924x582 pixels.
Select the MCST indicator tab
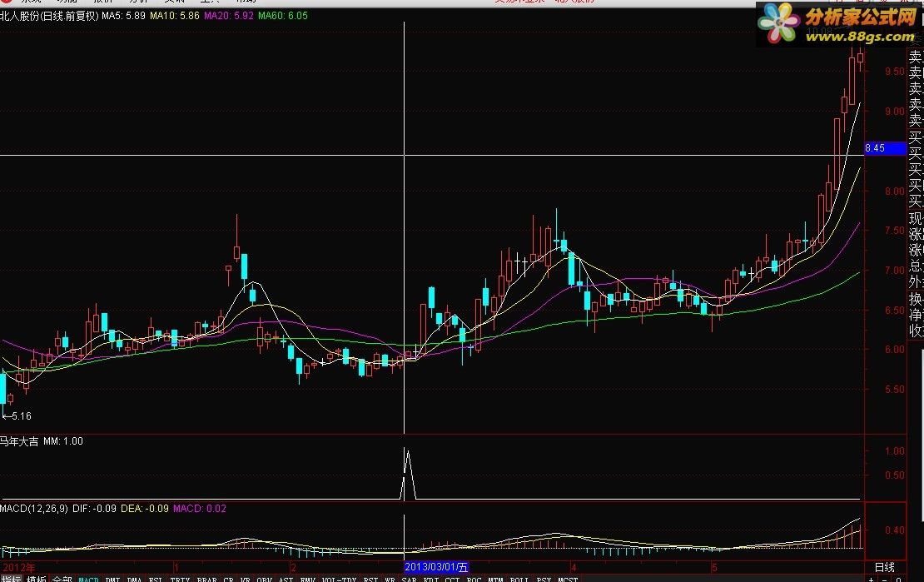568,579
